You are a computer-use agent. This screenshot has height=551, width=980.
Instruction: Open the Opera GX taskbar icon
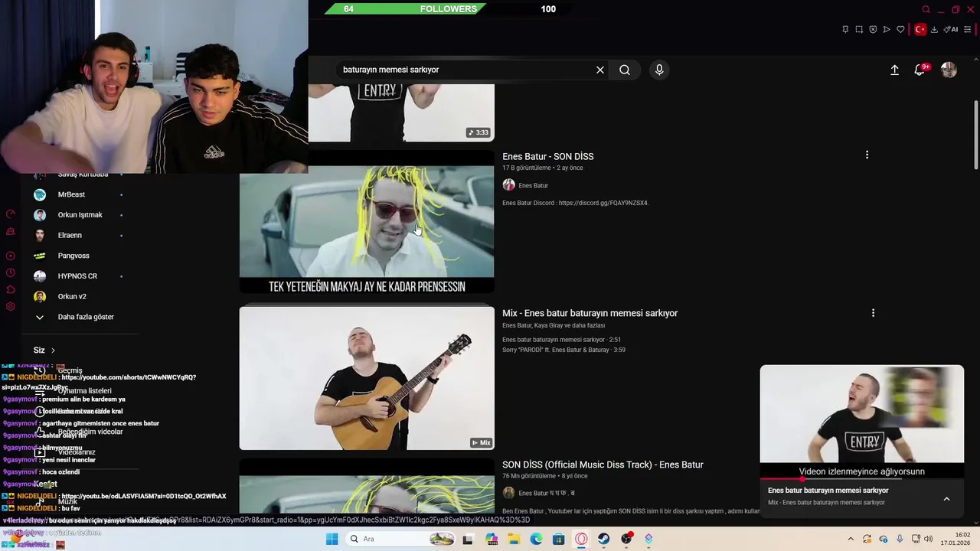581,539
